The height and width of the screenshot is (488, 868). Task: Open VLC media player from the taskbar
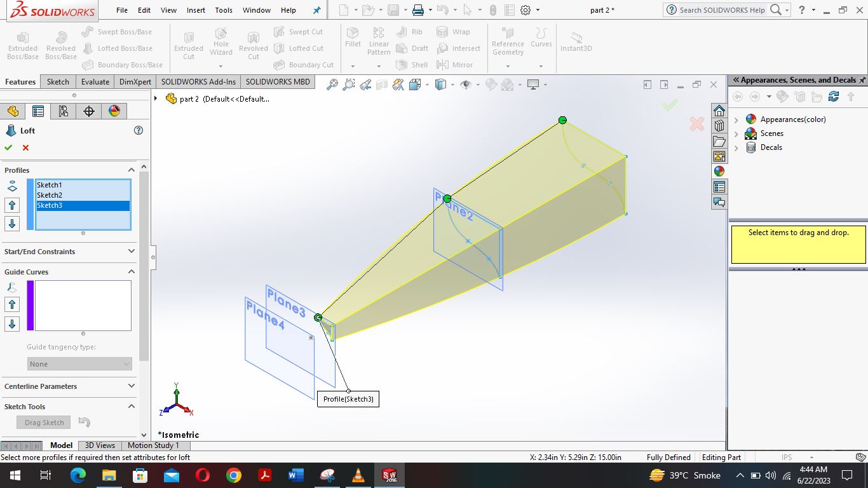click(x=358, y=475)
